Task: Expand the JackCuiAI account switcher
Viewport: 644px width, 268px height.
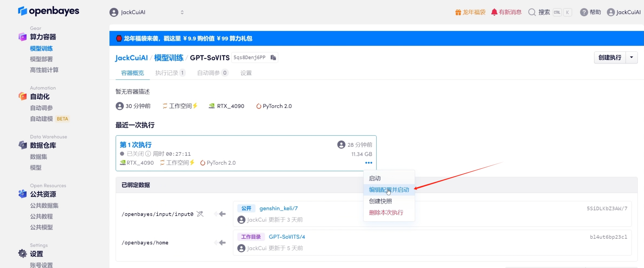Action: coord(182,12)
